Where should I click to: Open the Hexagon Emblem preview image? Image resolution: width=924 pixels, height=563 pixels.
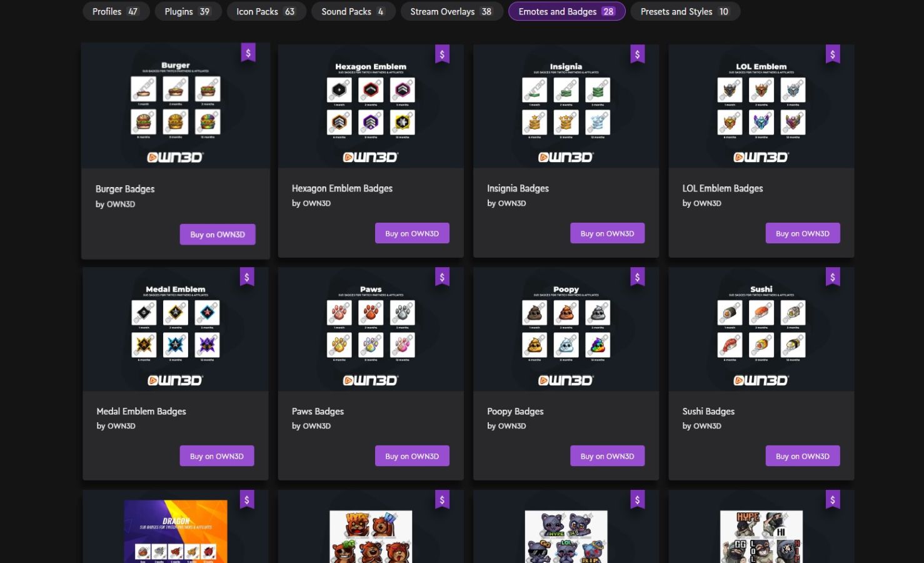pos(371,106)
